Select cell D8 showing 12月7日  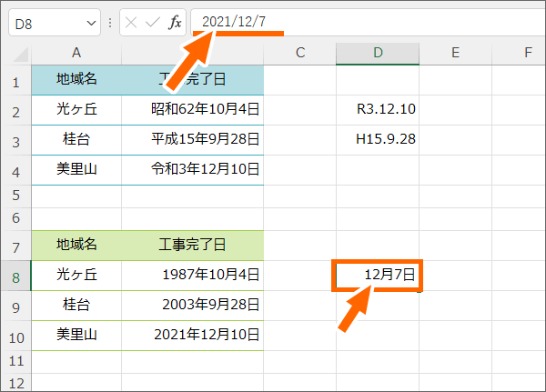pos(378,276)
